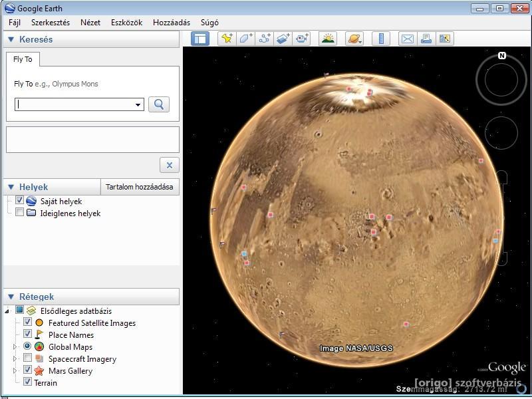Expand the Mars Gallery tree node

pyautogui.click(x=15, y=370)
